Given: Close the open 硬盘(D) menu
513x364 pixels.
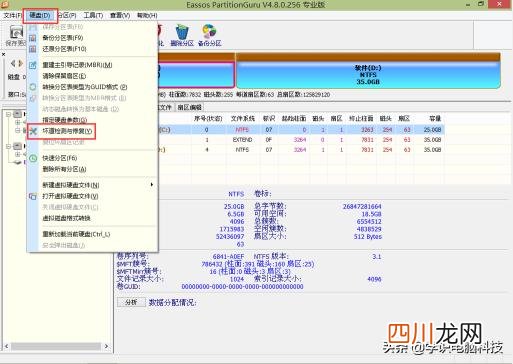Looking at the screenshot, I should coord(40,16).
